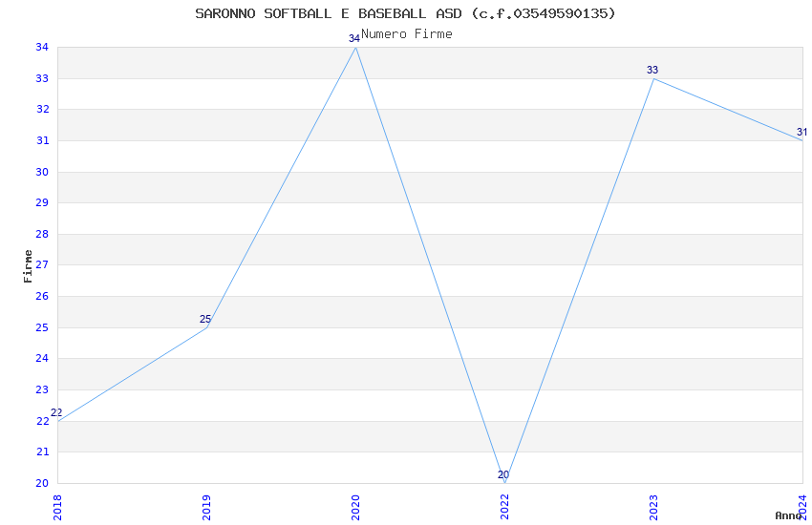Viewport: 812px width, 525px height.
Task: Click x-axis year label 2020
Action: [x=355, y=507]
